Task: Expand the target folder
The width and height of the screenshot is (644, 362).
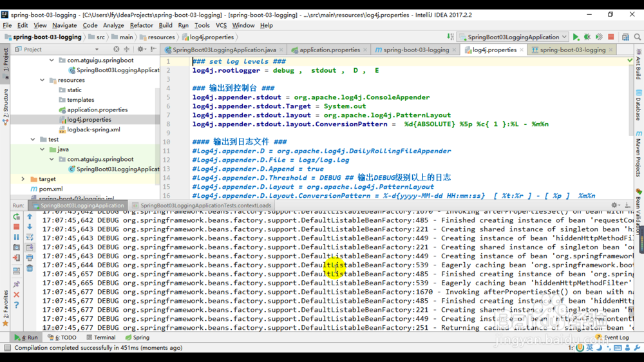Action: pos(23,179)
